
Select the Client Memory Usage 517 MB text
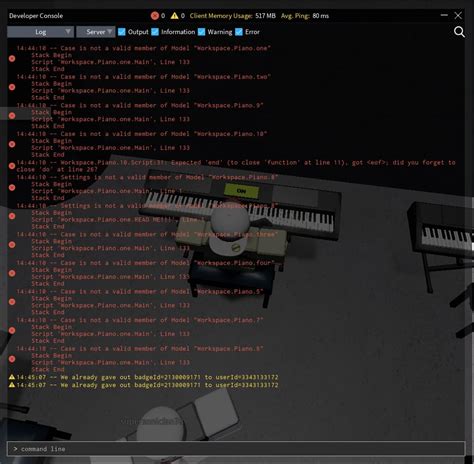click(232, 16)
